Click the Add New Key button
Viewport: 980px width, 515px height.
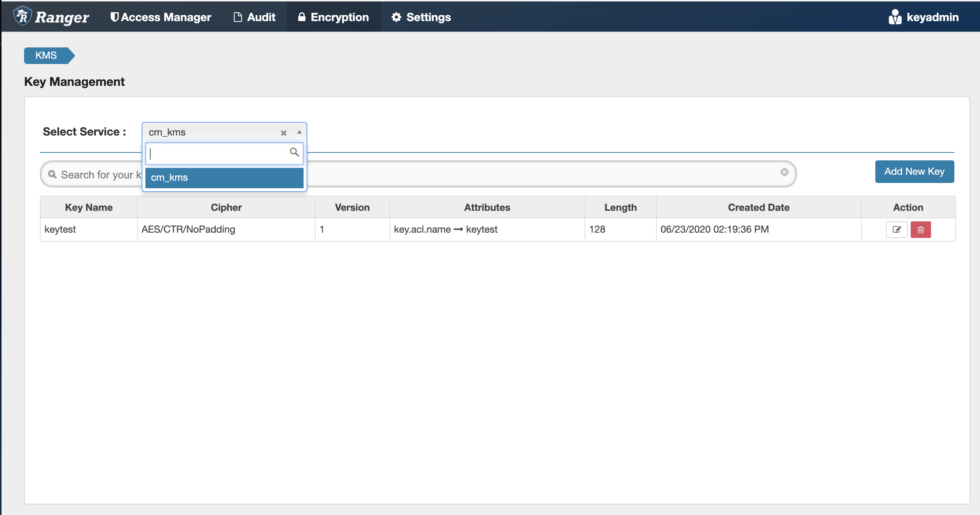(x=914, y=171)
